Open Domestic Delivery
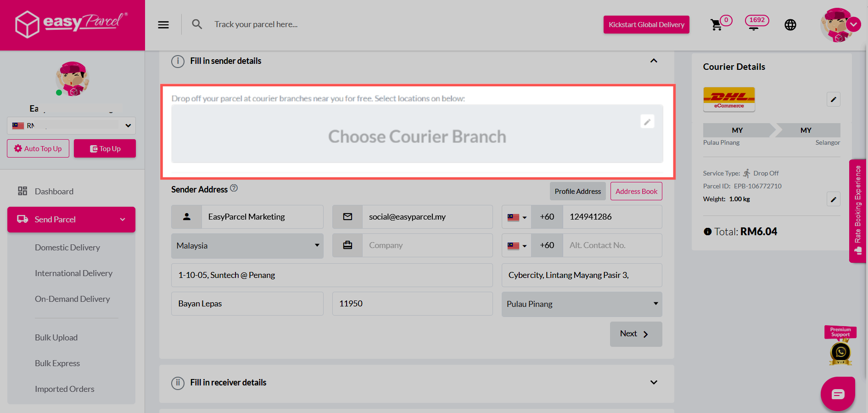The image size is (868, 413). coord(67,248)
